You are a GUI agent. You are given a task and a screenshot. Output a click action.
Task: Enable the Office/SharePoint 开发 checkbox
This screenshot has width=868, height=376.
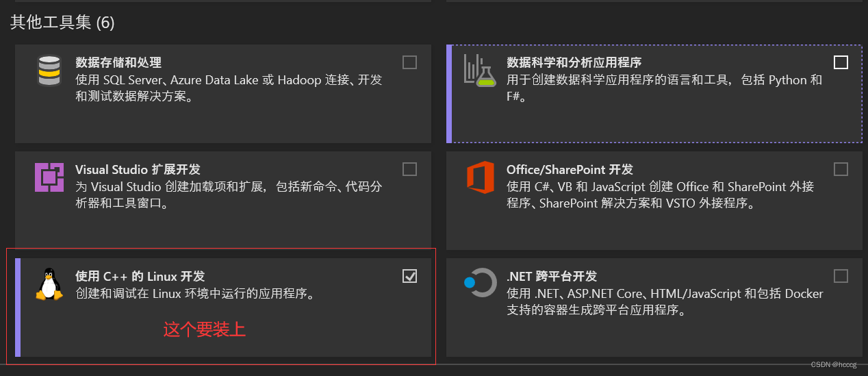841,169
